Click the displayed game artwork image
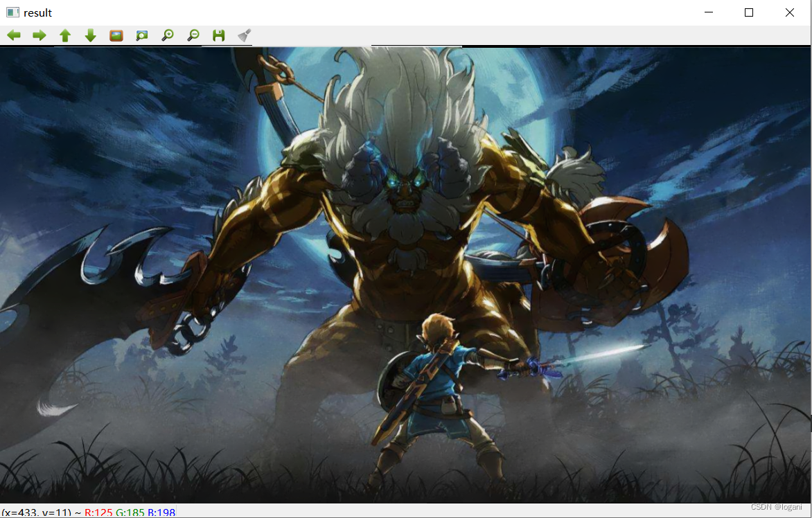 pyautogui.click(x=405, y=275)
